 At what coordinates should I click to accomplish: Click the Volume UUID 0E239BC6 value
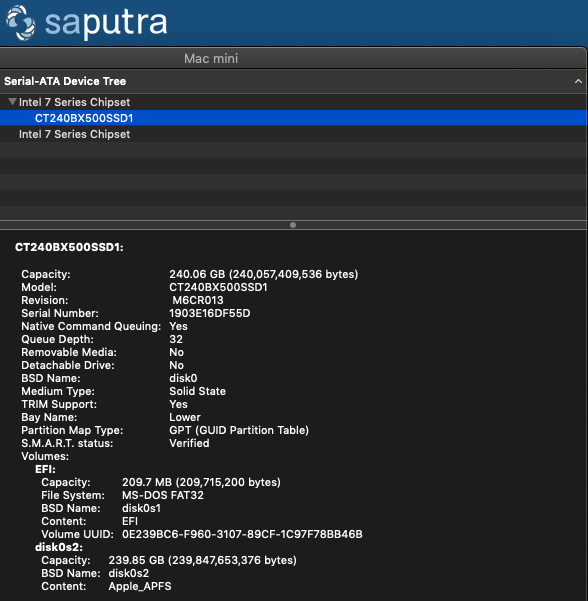pos(242,534)
